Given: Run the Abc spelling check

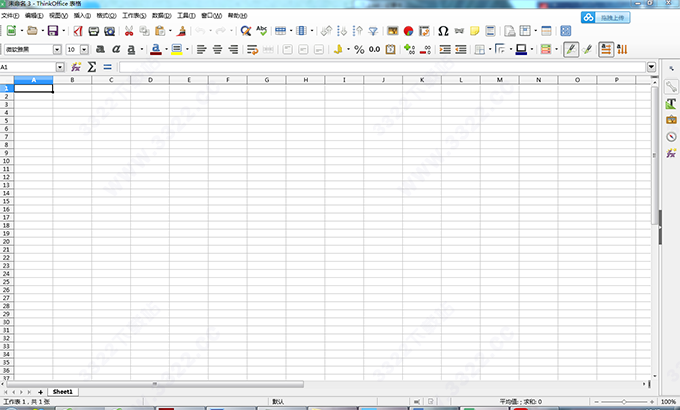Looking at the screenshot, I should click(262, 31).
